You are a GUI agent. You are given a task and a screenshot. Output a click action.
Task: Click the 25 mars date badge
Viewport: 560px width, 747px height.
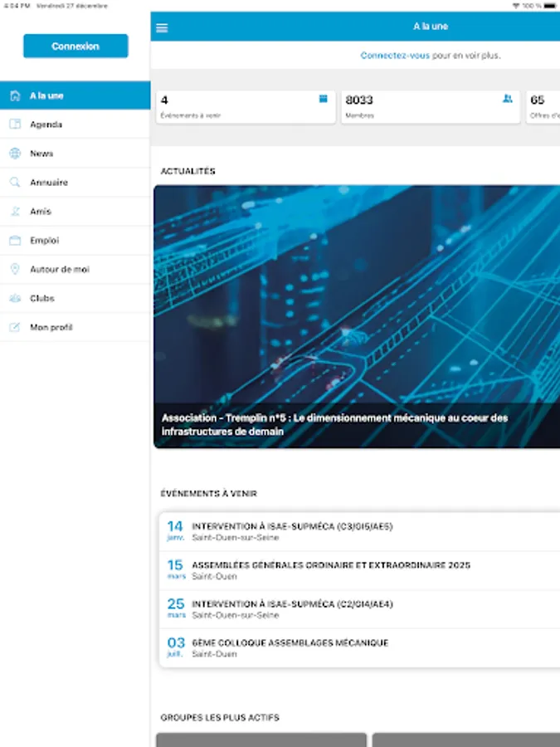(176, 608)
